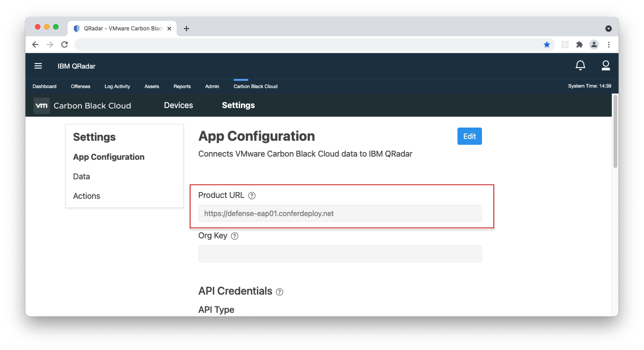Open the QRadar hamburger menu
Image resolution: width=644 pixels, height=350 pixels.
pos(38,66)
